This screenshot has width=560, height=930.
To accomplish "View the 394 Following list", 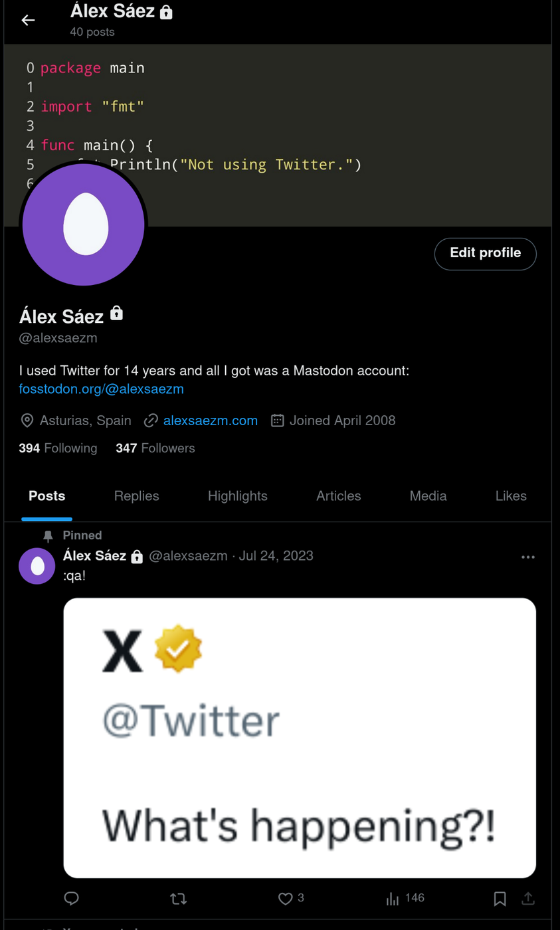I will (x=58, y=448).
